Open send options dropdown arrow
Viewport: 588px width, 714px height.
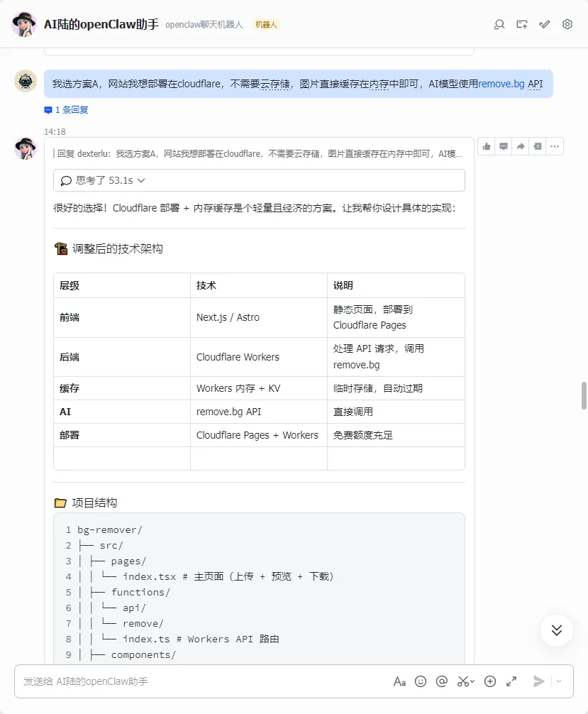(x=559, y=681)
